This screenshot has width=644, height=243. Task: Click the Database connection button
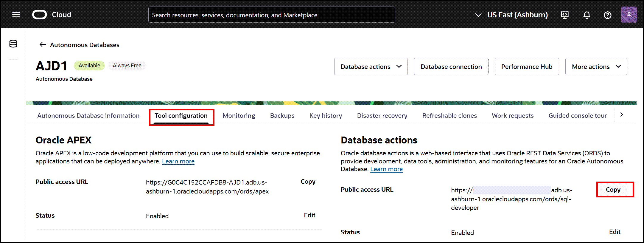(451, 66)
